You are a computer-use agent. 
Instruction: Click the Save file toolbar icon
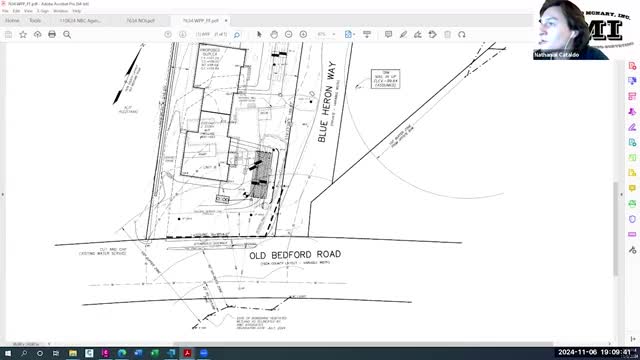pos(8,35)
